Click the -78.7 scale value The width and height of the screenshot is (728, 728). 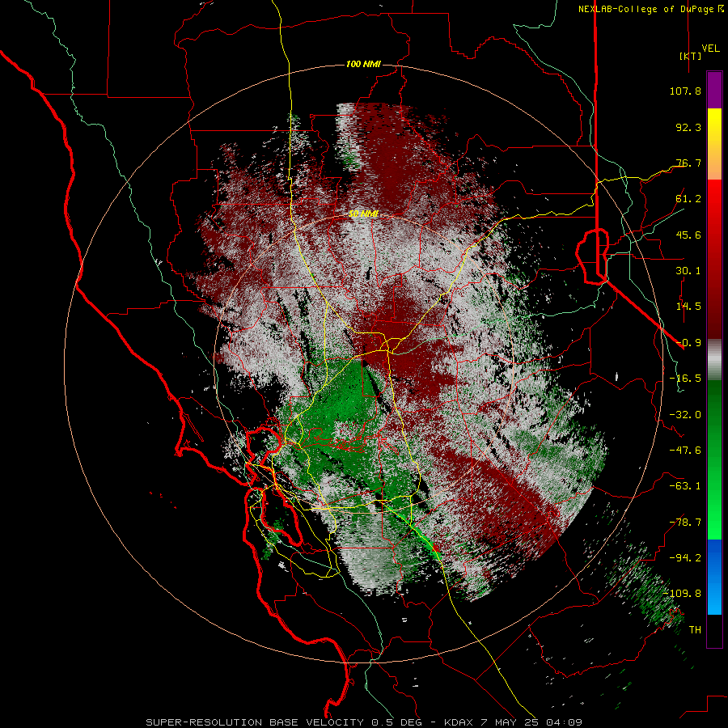pyautogui.click(x=685, y=523)
